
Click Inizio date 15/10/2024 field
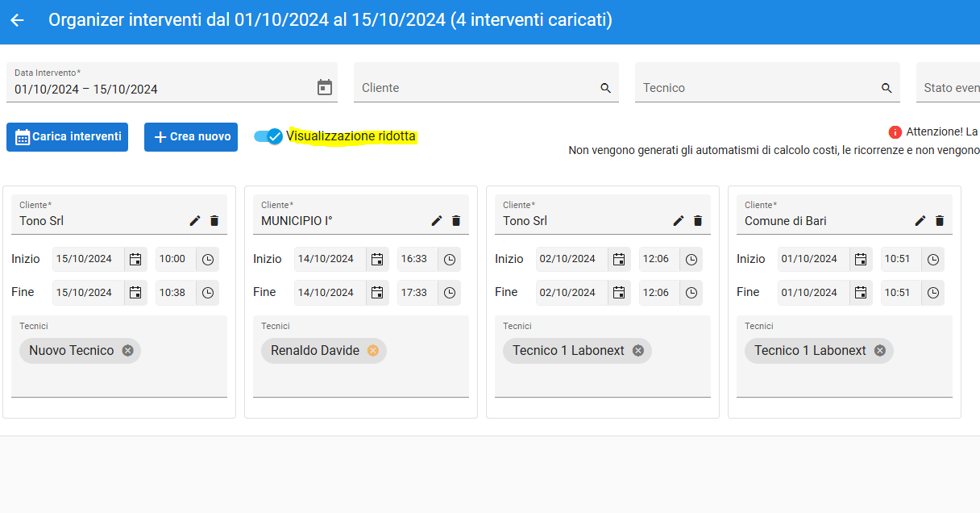[88, 259]
